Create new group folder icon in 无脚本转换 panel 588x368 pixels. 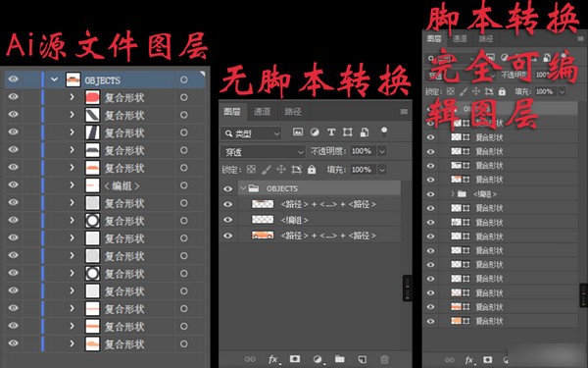[x=340, y=359]
